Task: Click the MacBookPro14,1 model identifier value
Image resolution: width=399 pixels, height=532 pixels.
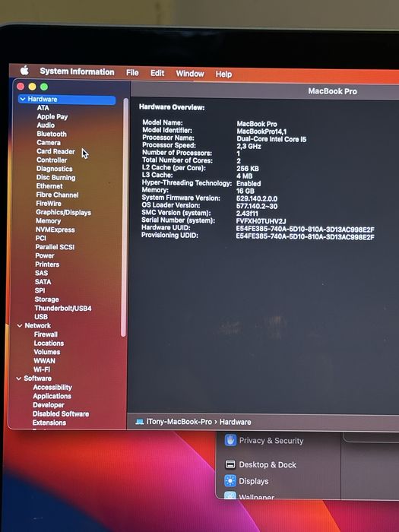Action: click(261, 131)
